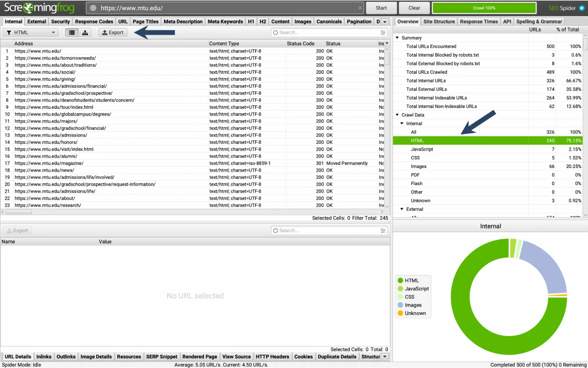588x368 pixels.
Task: Switch to Site Structure tab
Action: click(439, 21)
